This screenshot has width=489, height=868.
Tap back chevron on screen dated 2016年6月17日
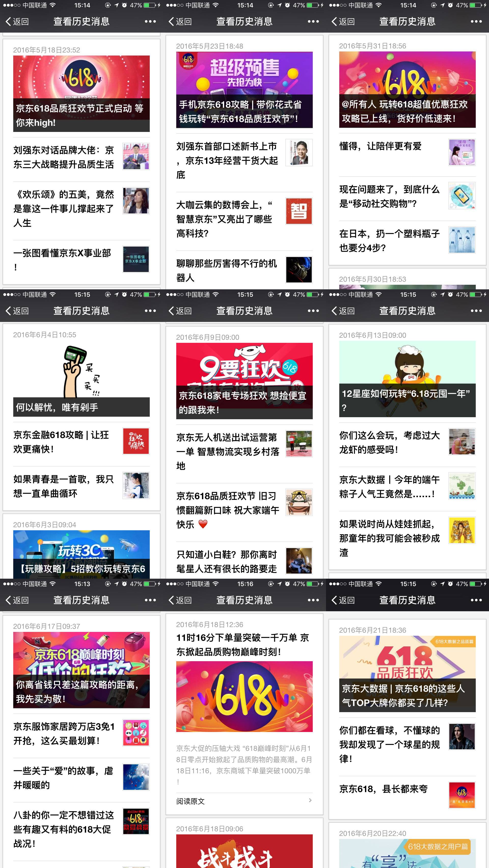8,600
